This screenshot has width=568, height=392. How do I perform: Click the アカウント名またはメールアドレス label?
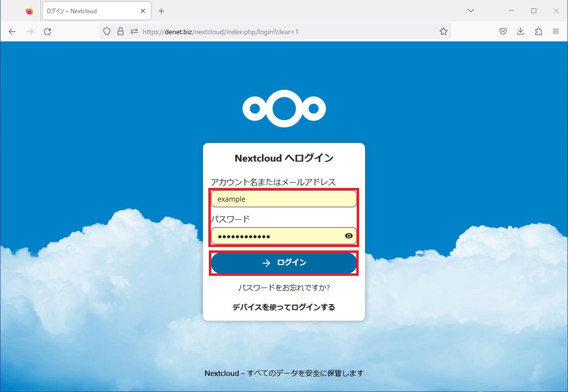(x=273, y=182)
